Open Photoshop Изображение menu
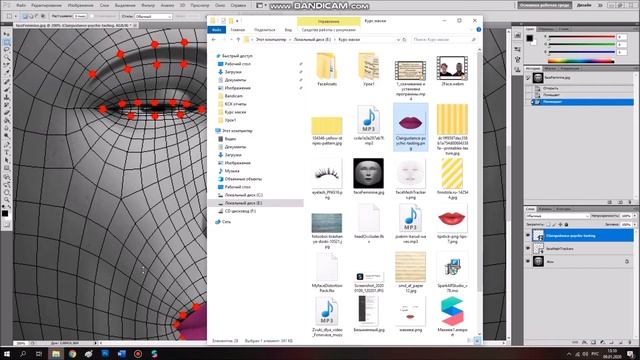 pos(80,5)
